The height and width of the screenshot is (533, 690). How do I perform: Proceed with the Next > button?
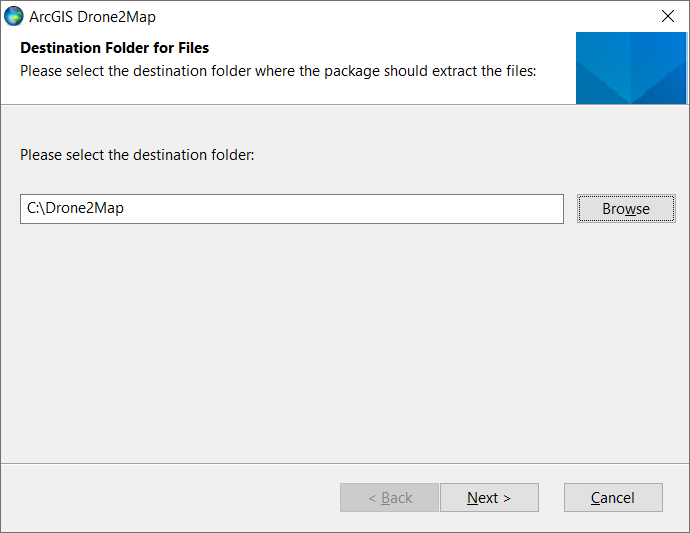(x=489, y=497)
